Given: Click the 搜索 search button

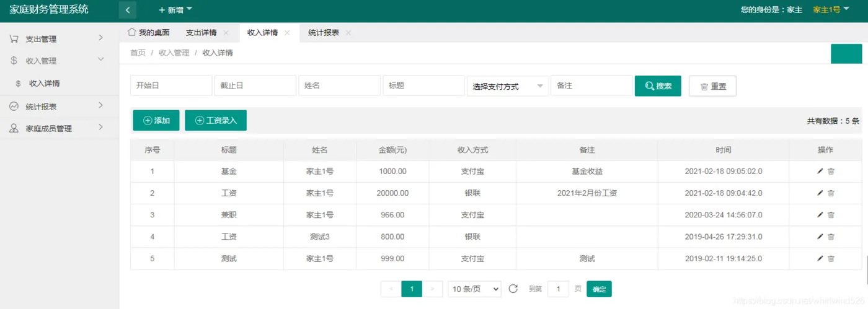Looking at the screenshot, I should (658, 86).
